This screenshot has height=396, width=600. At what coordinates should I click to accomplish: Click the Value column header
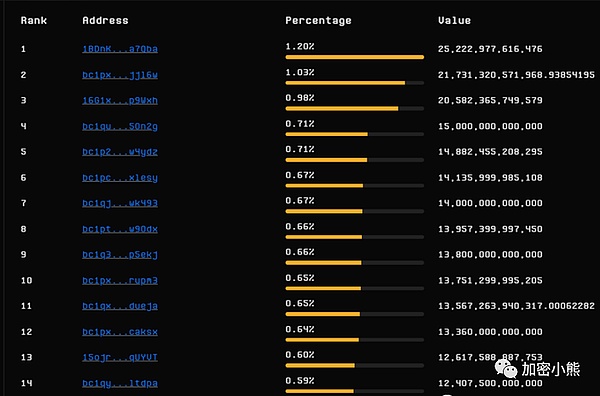455,20
